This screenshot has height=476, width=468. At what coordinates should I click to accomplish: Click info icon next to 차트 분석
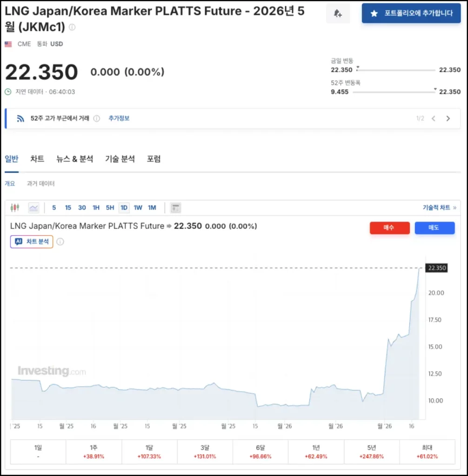[x=60, y=242]
